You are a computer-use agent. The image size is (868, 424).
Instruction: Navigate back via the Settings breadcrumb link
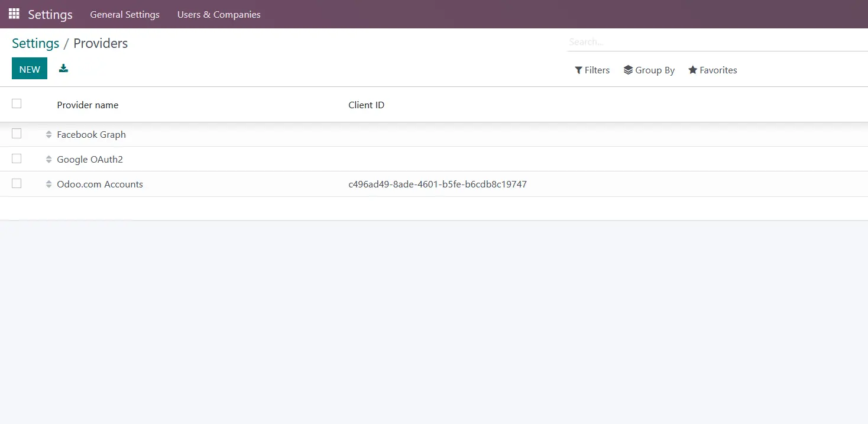35,43
